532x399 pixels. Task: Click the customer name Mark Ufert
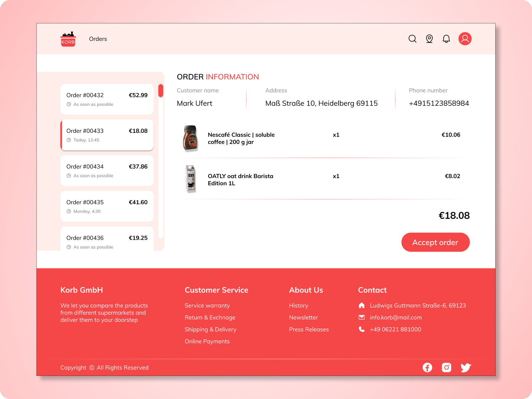tap(195, 103)
